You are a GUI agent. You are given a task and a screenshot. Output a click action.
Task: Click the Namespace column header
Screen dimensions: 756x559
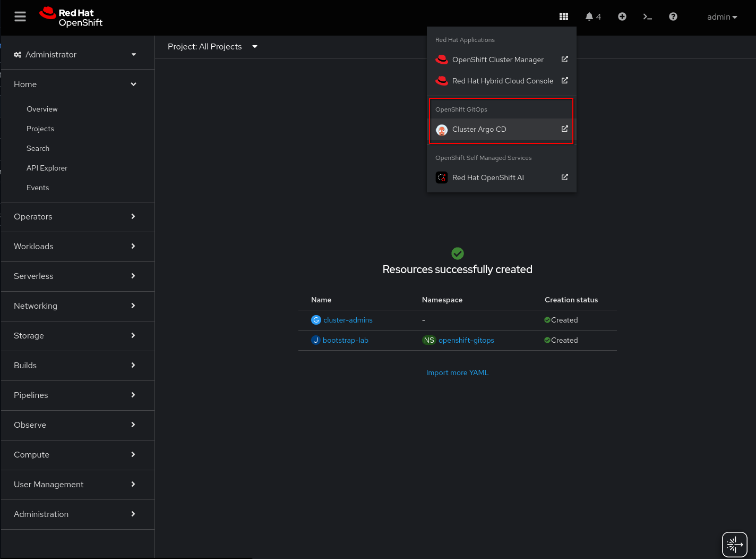442,300
